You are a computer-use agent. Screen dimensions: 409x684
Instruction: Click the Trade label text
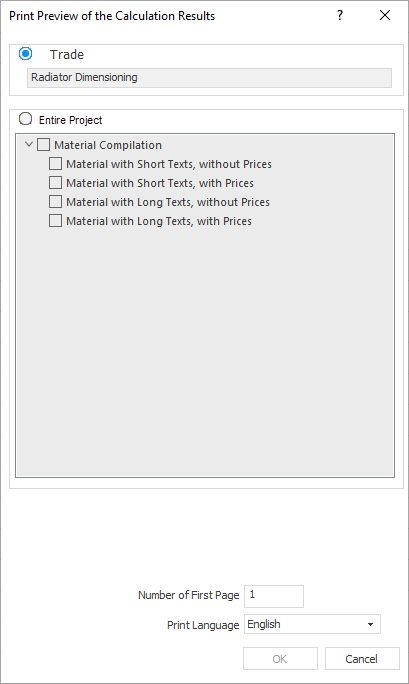point(67,55)
